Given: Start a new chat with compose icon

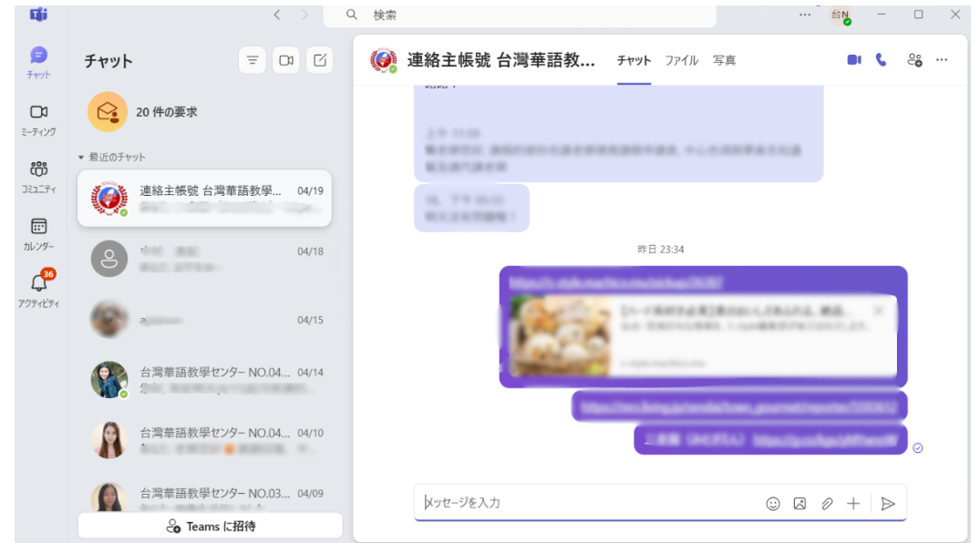Looking at the screenshot, I should point(319,60).
